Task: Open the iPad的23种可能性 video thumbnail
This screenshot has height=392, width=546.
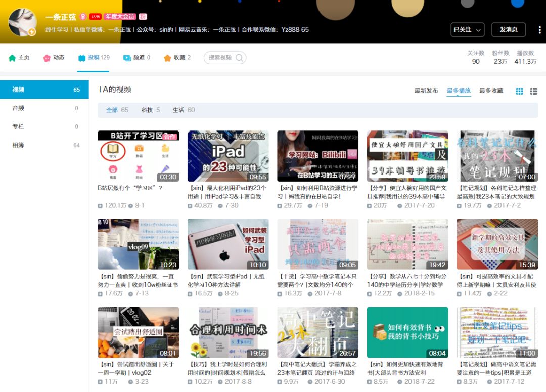Action: [228, 156]
